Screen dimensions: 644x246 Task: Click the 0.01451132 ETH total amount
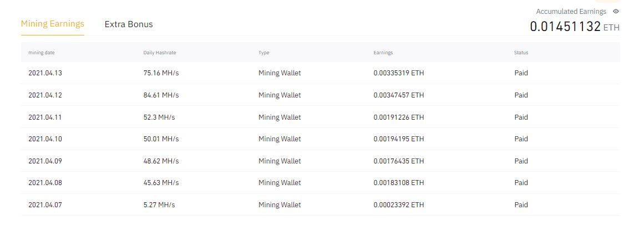tap(575, 27)
